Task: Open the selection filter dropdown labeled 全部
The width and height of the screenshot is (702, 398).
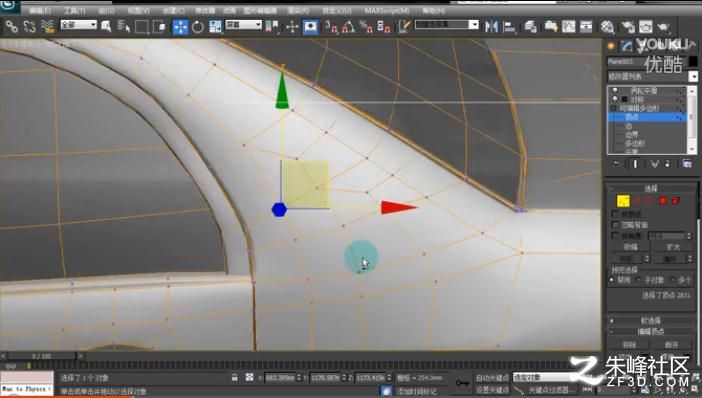Action: (x=78, y=25)
